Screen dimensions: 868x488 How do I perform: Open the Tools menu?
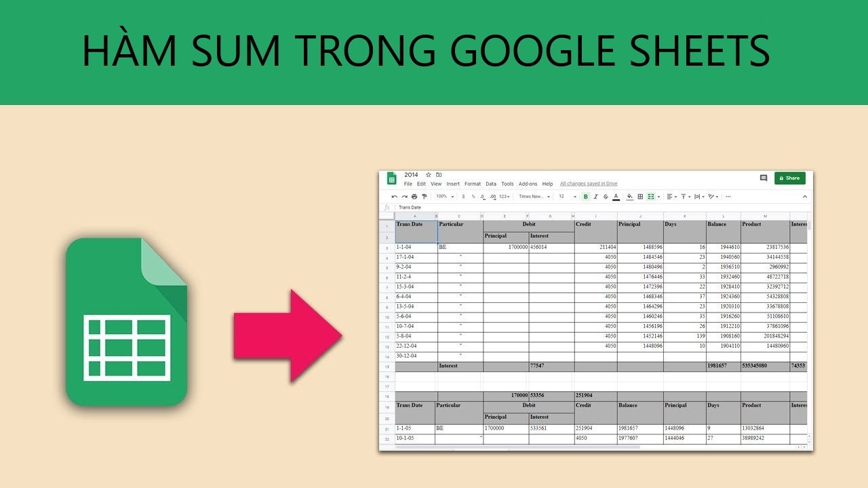pyautogui.click(x=507, y=184)
